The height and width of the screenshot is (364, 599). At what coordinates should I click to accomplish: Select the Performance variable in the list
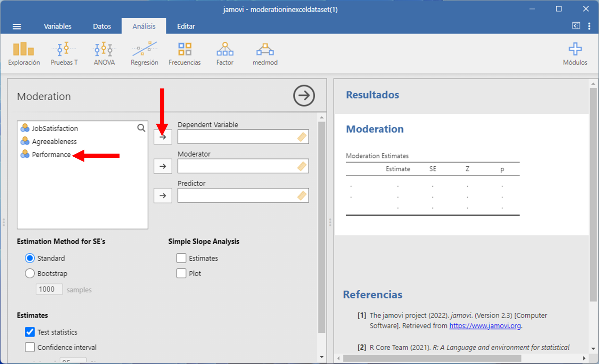51,155
